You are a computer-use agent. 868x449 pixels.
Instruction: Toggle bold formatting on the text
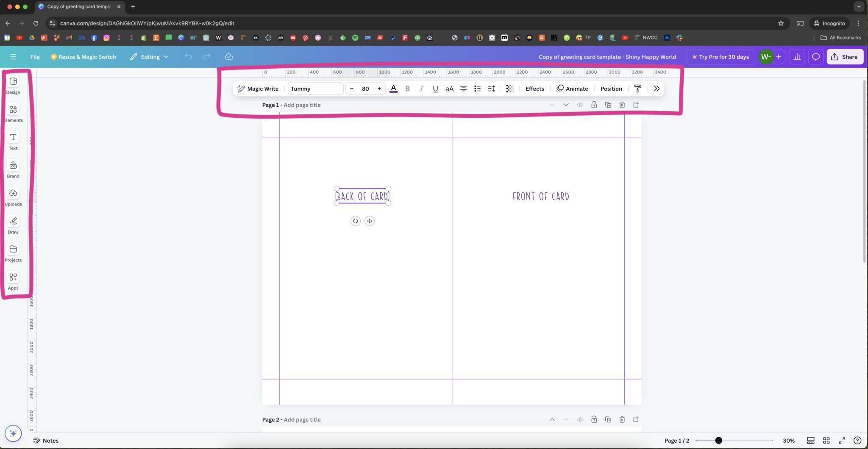407,89
